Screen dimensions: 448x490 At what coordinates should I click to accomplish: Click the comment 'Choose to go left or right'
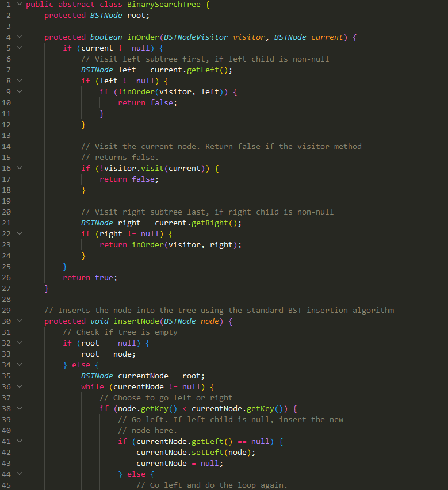pyautogui.click(x=166, y=398)
